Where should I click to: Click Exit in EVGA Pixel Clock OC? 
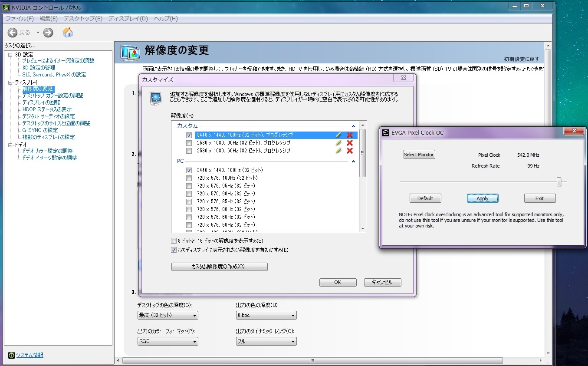click(x=540, y=198)
